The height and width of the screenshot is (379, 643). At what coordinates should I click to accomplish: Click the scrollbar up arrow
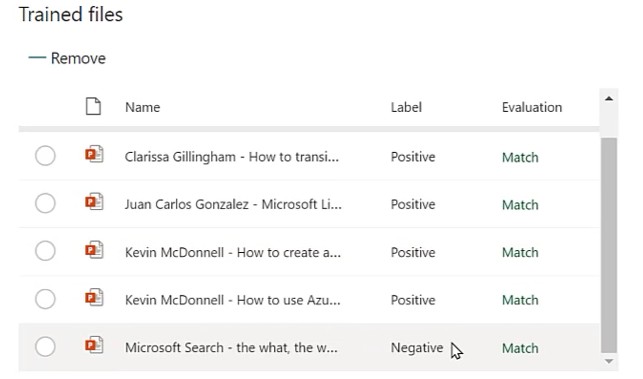(x=609, y=98)
